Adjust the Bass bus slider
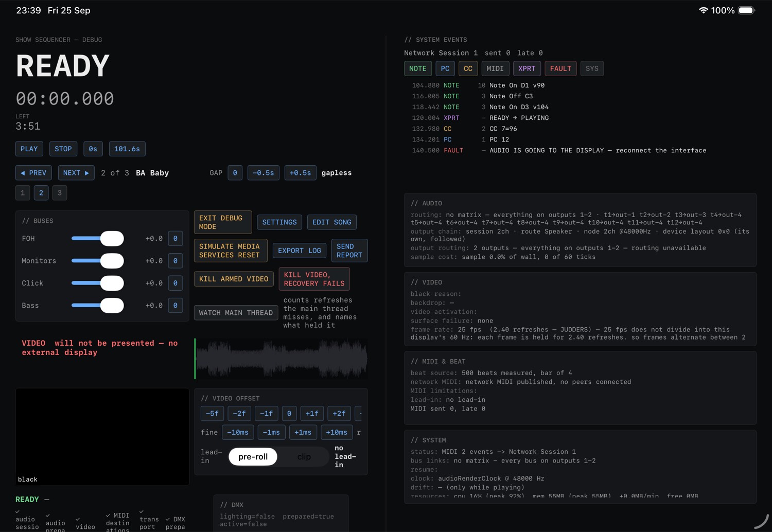 (98, 305)
